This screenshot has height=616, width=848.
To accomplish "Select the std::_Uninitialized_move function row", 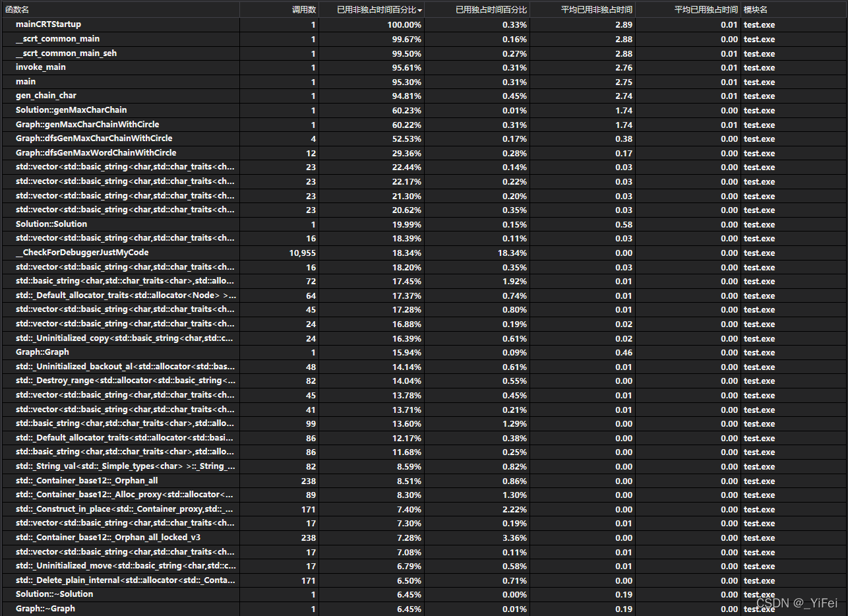I will click(424, 566).
